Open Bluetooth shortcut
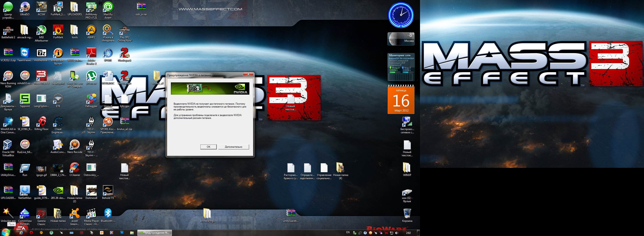The width and height of the screenshot is (644, 236). pyautogui.click(x=108, y=216)
